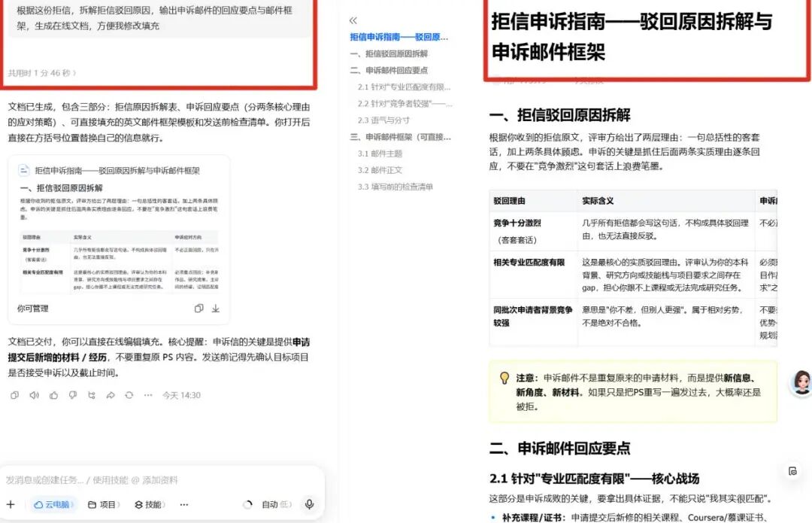The image size is (812, 523).
Task: Click the heading 一、拒信驳回原因拆解 in the document
Action: click(x=560, y=115)
